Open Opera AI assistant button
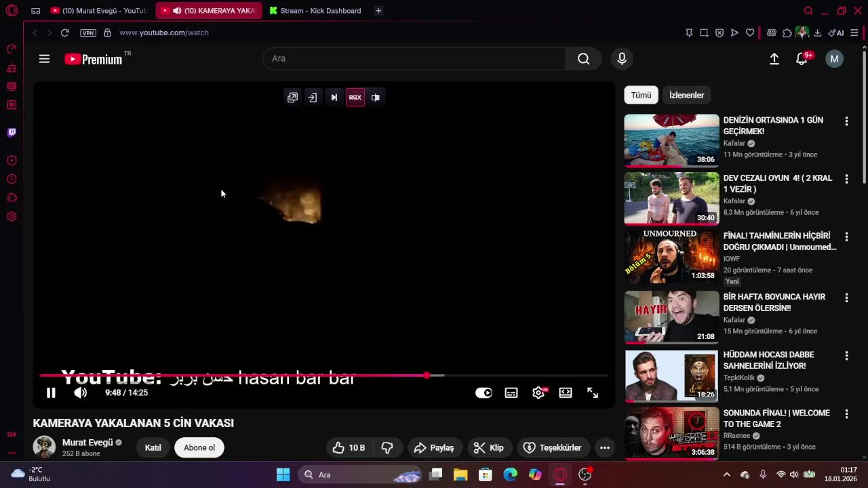868x488 pixels. point(835,33)
